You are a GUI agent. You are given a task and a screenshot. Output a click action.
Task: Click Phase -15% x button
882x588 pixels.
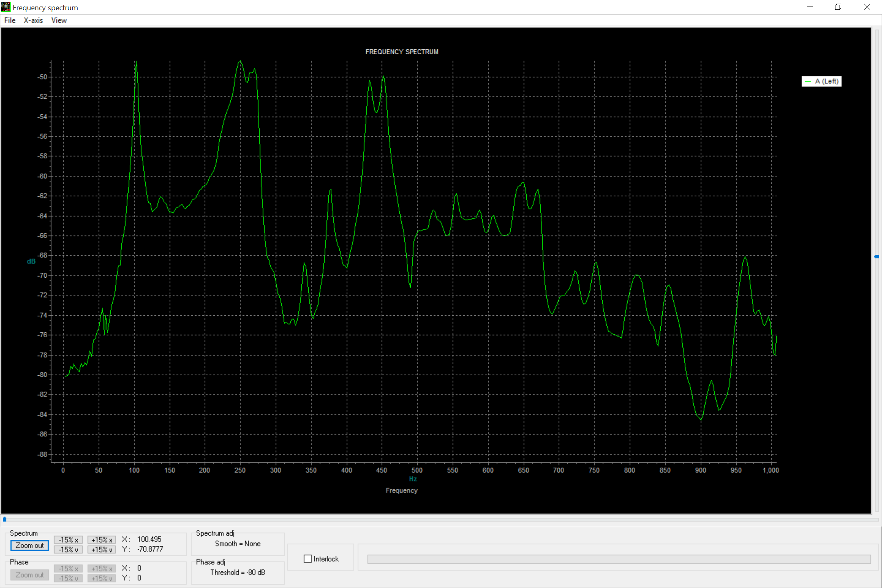[68, 568]
